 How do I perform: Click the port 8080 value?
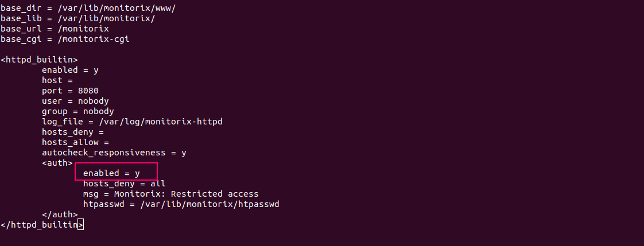(88, 91)
